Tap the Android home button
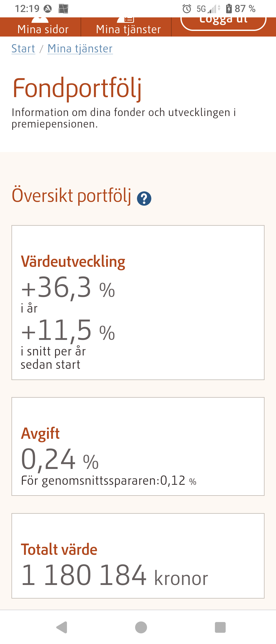 click(x=141, y=627)
